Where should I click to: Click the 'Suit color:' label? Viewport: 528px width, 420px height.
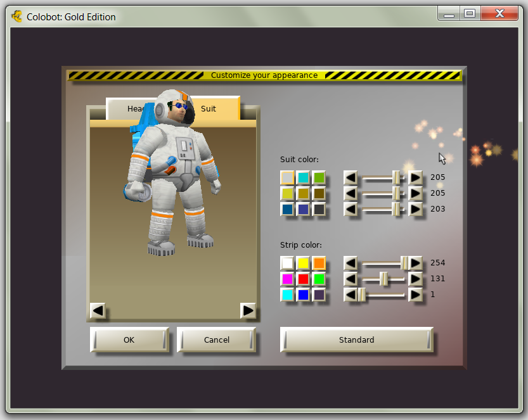(299, 160)
